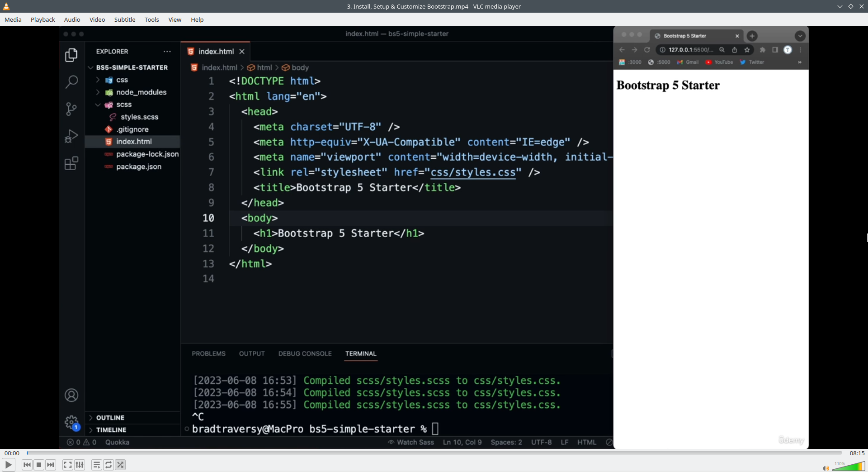Stop VLC playback
The width and height of the screenshot is (868, 472).
(39, 465)
